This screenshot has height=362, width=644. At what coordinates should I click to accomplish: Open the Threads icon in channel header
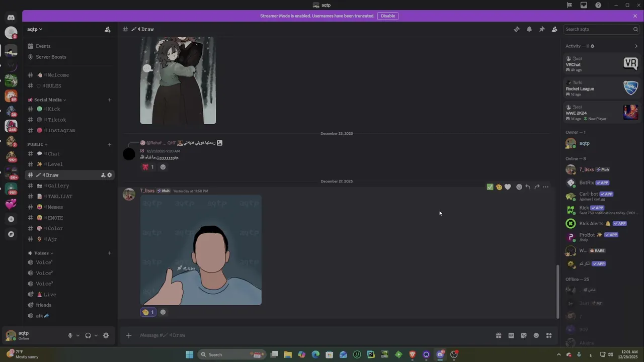pos(517,29)
